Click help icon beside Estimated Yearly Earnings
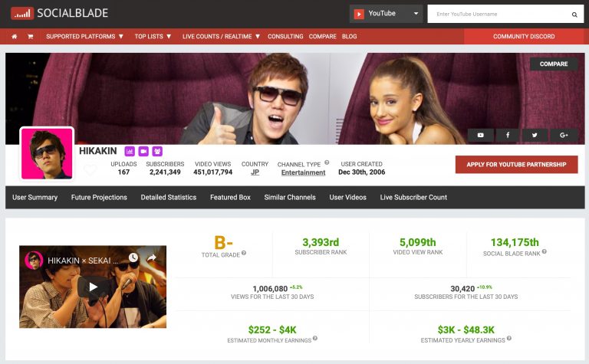Image resolution: width=589 pixels, height=364 pixels. 509,338
